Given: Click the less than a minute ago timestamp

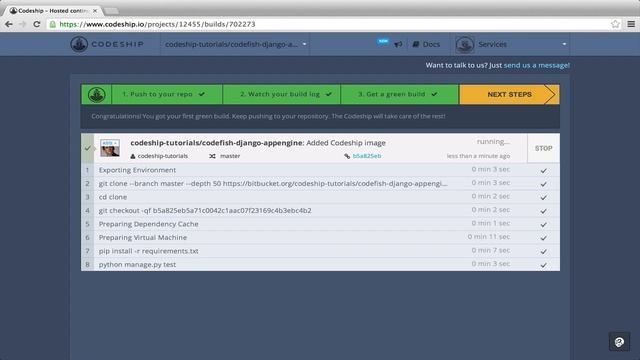Looking at the screenshot, I should pyautogui.click(x=478, y=156).
